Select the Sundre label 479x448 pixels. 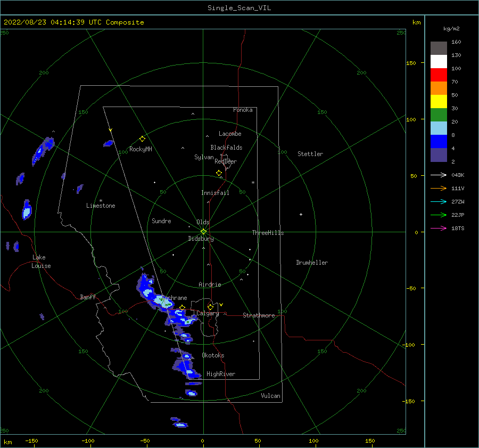[x=161, y=221]
